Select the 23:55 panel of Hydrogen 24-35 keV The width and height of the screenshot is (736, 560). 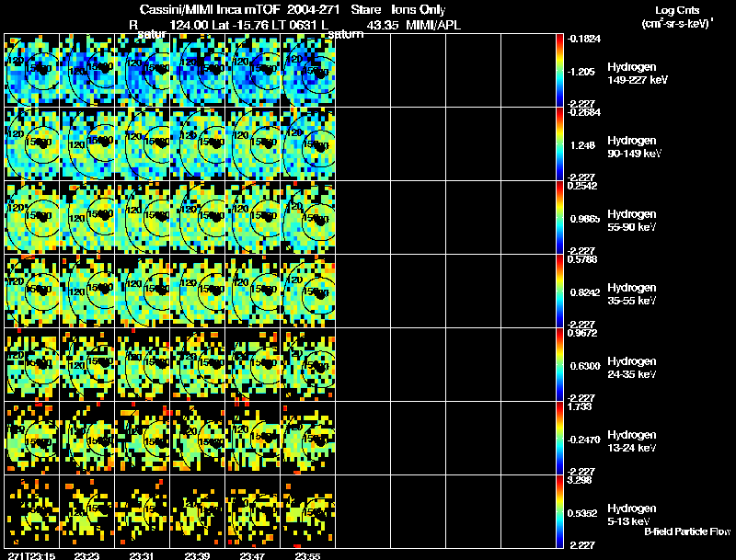tap(308, 365)
